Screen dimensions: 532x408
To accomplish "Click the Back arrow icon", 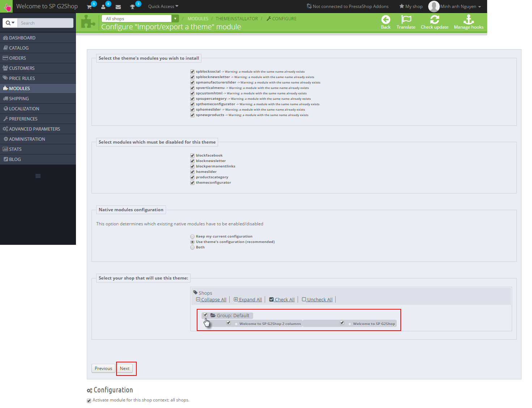I will [386, 20].
